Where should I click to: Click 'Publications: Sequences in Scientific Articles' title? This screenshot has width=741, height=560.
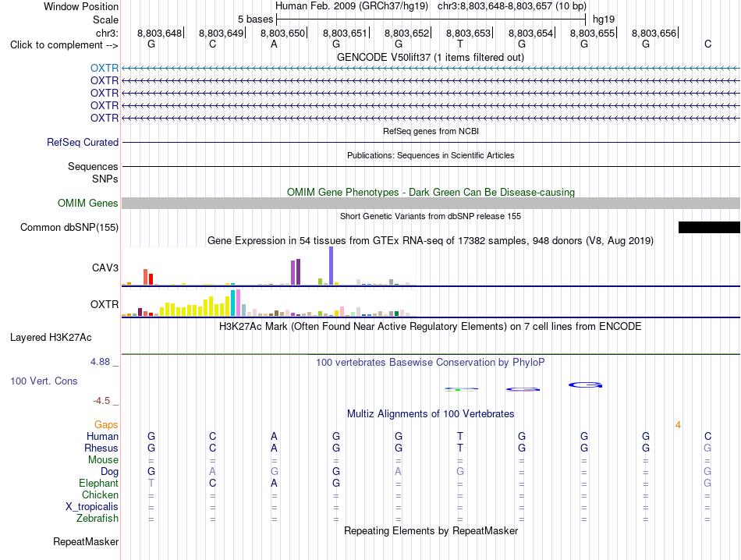(431, 155)
